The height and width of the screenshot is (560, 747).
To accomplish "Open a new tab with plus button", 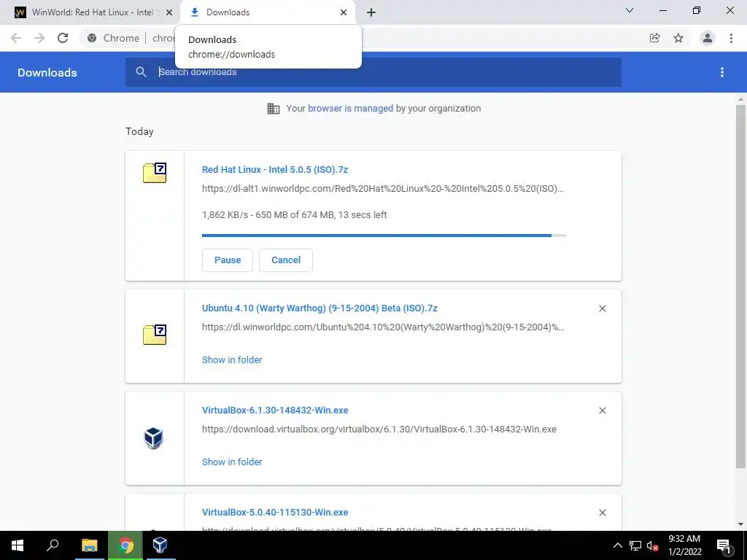I will pyautogui.click(x=371, y=12).
